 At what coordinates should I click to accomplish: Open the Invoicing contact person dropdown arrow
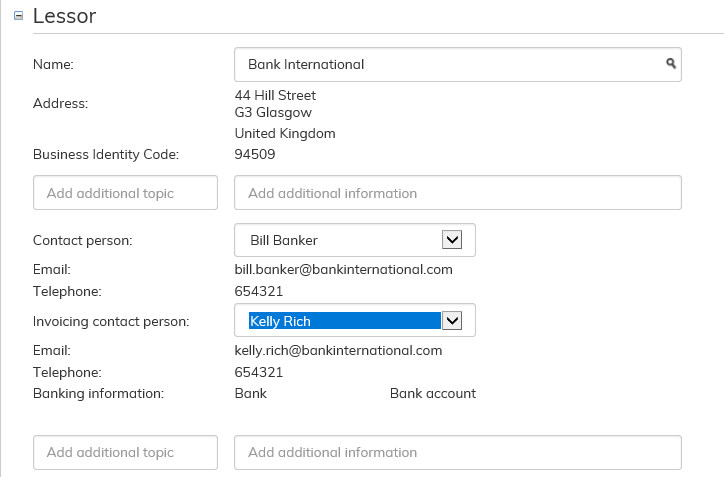pyautogui.click(x=451, y=321)
